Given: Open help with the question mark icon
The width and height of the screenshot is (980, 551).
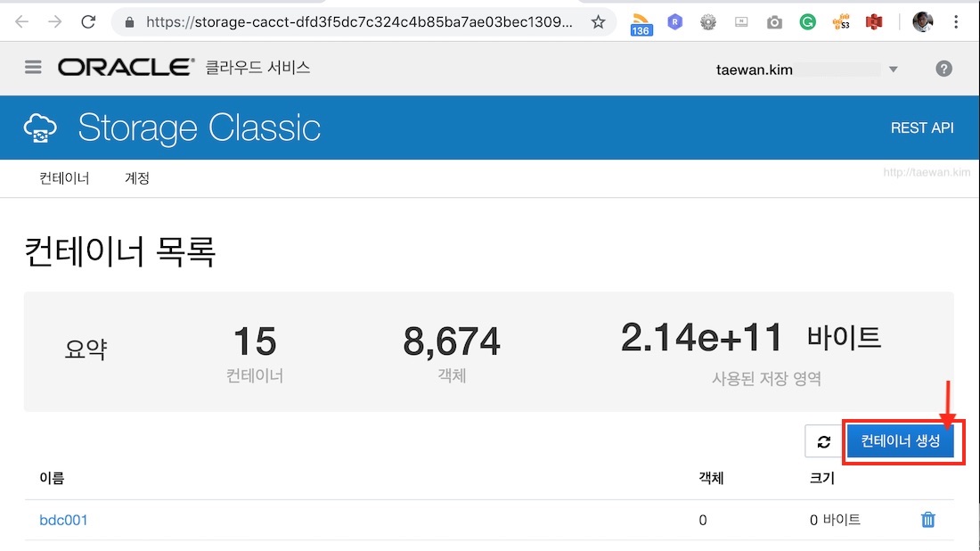Looking at the screenshot, I should click(x=943, y=69).
